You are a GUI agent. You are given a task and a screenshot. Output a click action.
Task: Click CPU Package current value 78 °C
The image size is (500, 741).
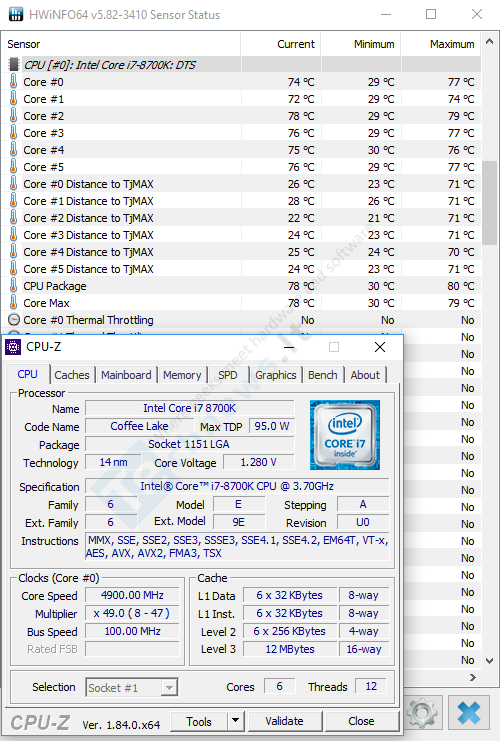(301, 286)
